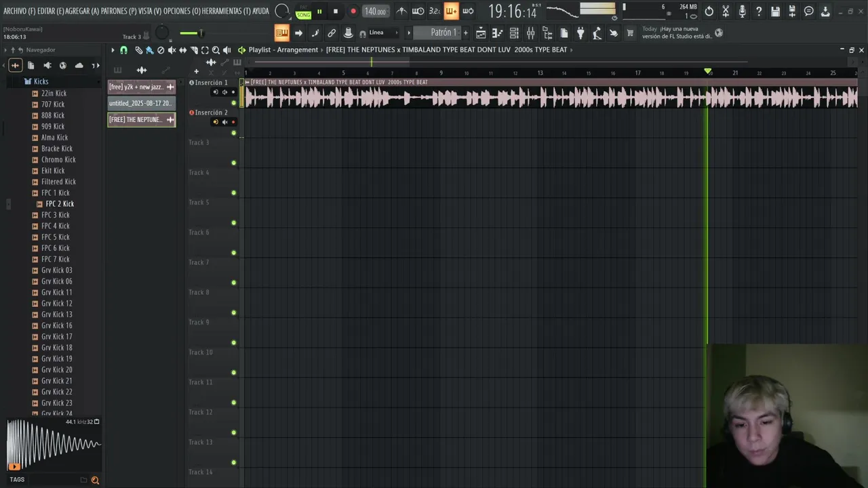Select the 808 Kick sample

(53, 115)
